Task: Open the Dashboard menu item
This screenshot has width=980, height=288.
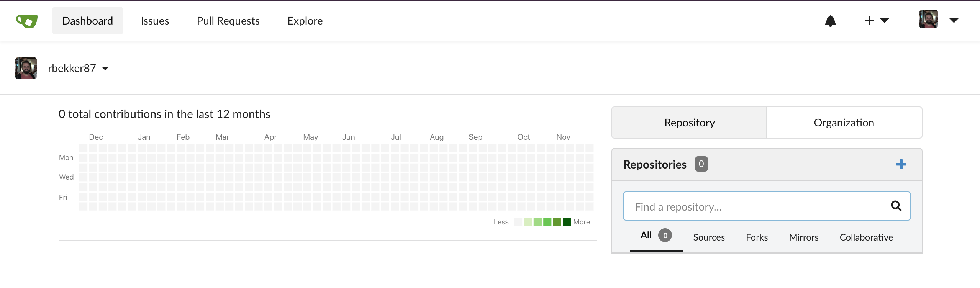Action: [x=88, y=21]
